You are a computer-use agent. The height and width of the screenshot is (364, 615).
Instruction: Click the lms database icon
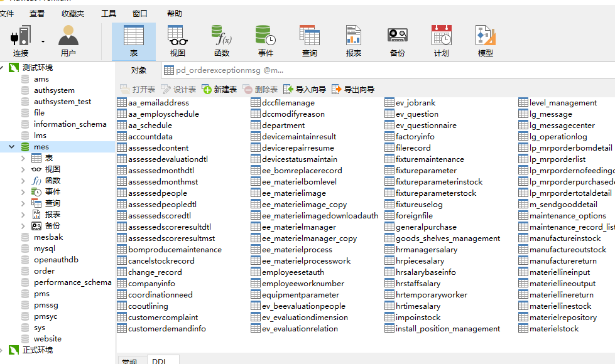point(25,136)
